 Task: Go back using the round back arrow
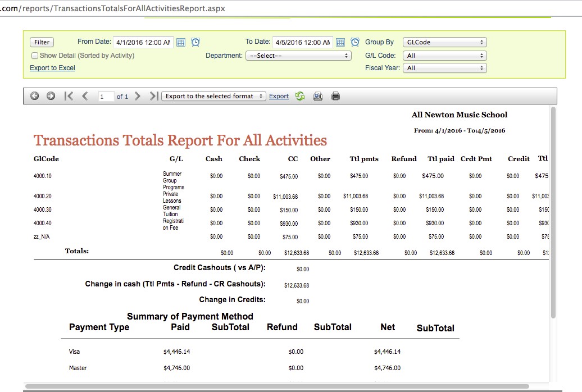(34, 96)
